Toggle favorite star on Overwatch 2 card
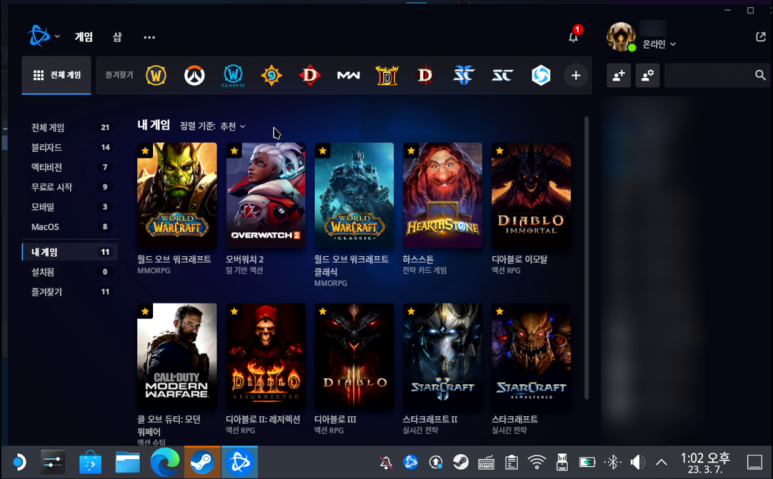This screenshot has width=773, height=479. [234, 151]
